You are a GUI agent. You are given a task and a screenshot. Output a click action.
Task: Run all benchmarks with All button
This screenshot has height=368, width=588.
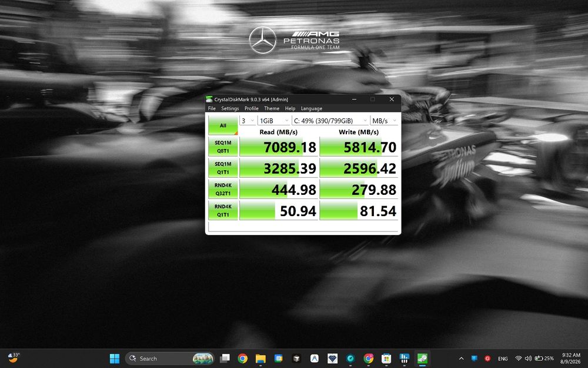[223, 125]
